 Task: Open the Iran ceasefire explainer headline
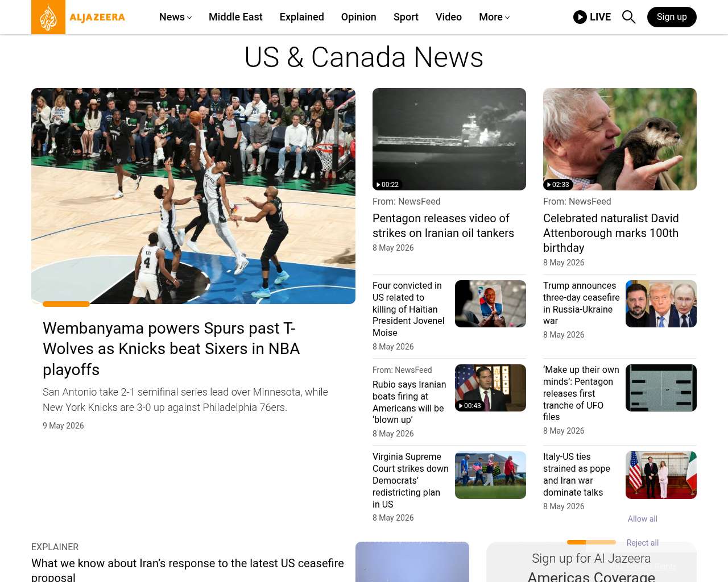pos(188,569)
